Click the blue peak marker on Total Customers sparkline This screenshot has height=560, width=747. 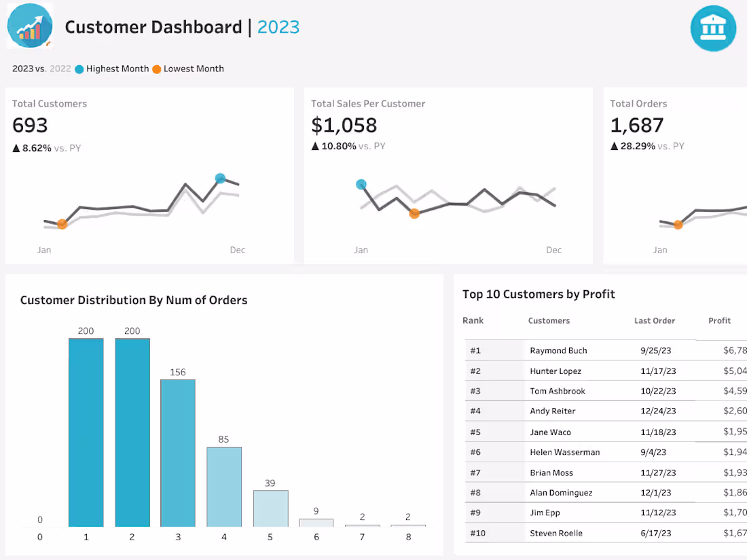(220, 178)
